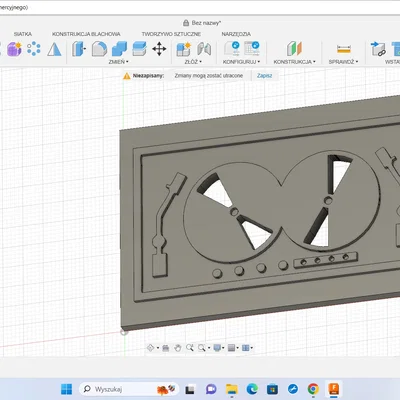
Task: Choose the Fillet tool icon
Action: pyautogui.click(x=99, y=49)
